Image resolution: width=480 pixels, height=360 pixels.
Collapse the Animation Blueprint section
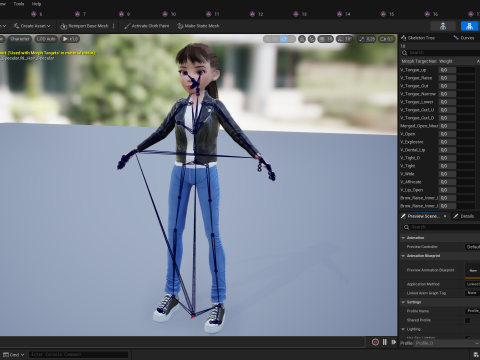pyautogui.click(x=403, y=256)
